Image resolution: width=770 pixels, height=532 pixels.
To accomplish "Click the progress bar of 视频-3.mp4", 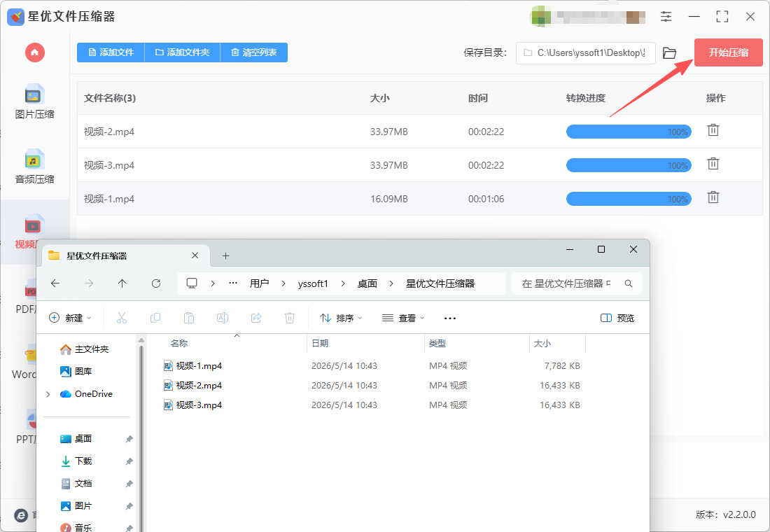I will click(629, 165).
